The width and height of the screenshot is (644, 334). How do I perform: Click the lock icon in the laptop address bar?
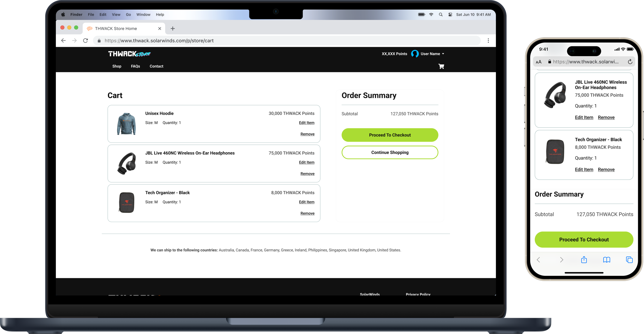coord(99,41)
